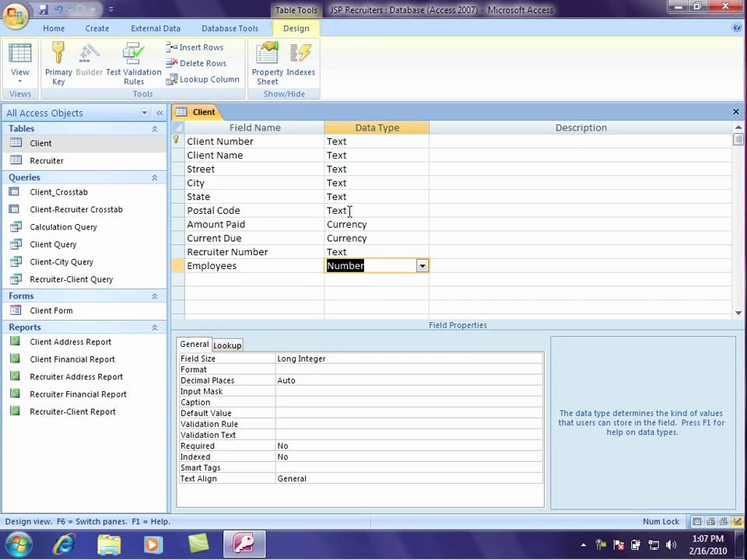Toggle Design View button in status bar
Viewport: 747px width, 560px height.
pos(737,521)
